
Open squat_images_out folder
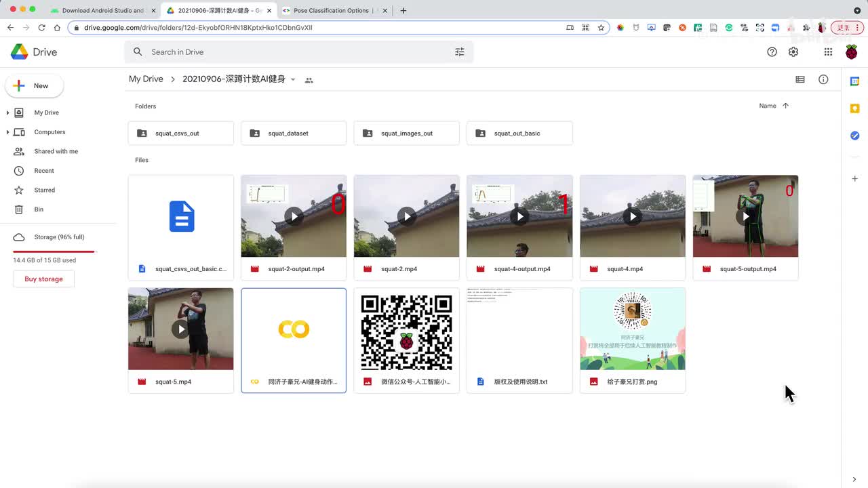tap(407, 134)
